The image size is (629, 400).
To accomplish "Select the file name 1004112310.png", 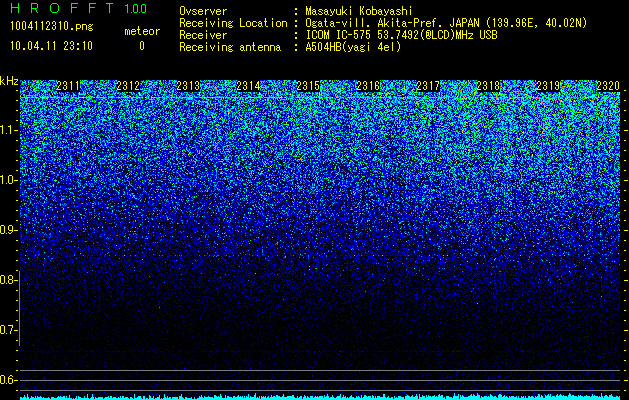I will click(51, 27).
